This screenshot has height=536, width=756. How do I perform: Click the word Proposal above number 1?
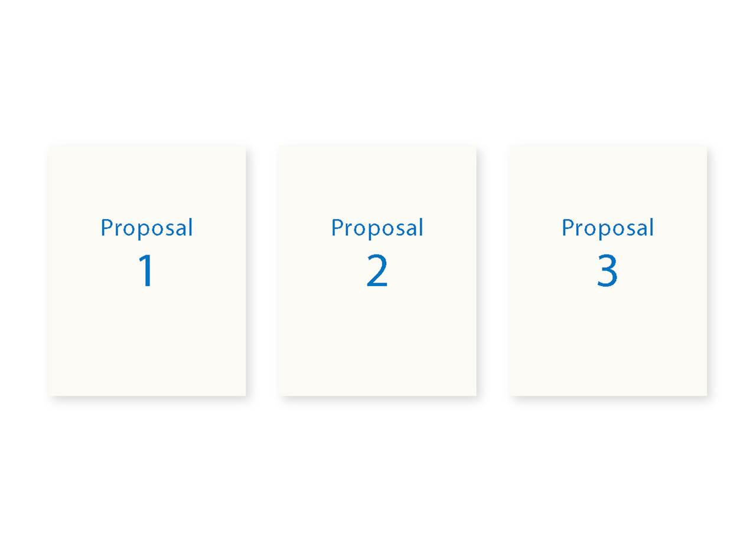coord(146,228)
